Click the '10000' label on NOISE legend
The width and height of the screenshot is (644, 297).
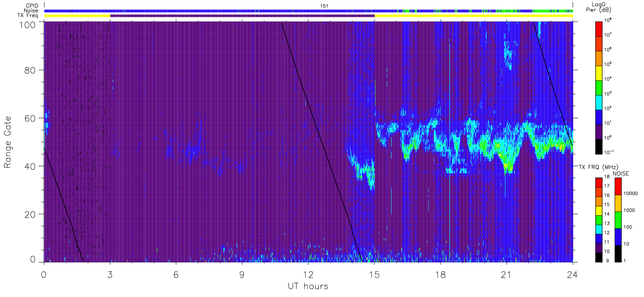point(630,194)
